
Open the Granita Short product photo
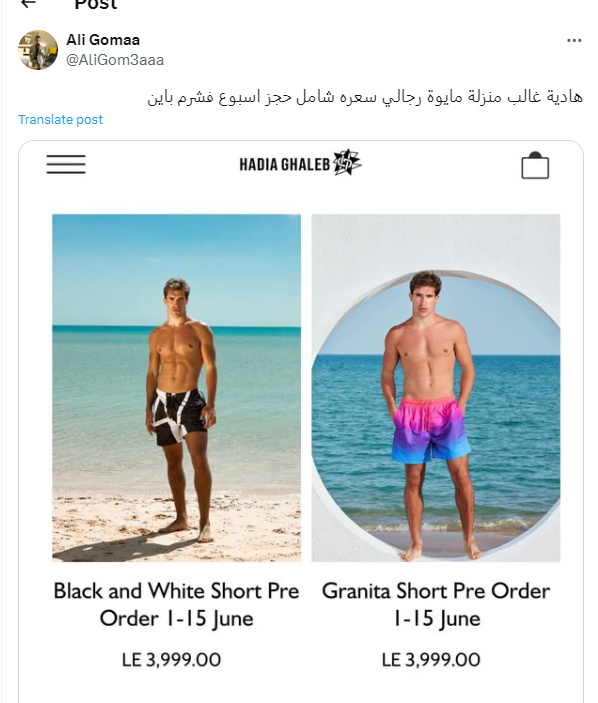436,388
